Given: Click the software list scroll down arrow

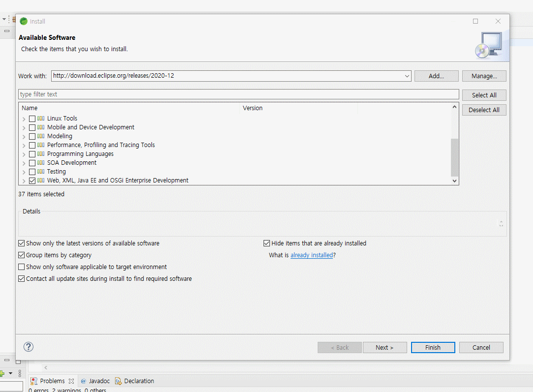Looking at the screenshot, I should pyautogui.click(x=454, y=181).
